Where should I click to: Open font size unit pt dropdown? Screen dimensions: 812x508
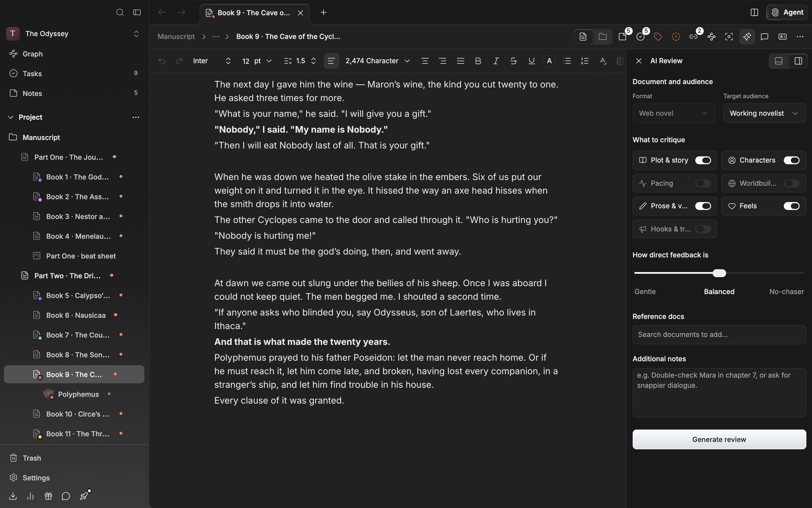click(263, 61)
